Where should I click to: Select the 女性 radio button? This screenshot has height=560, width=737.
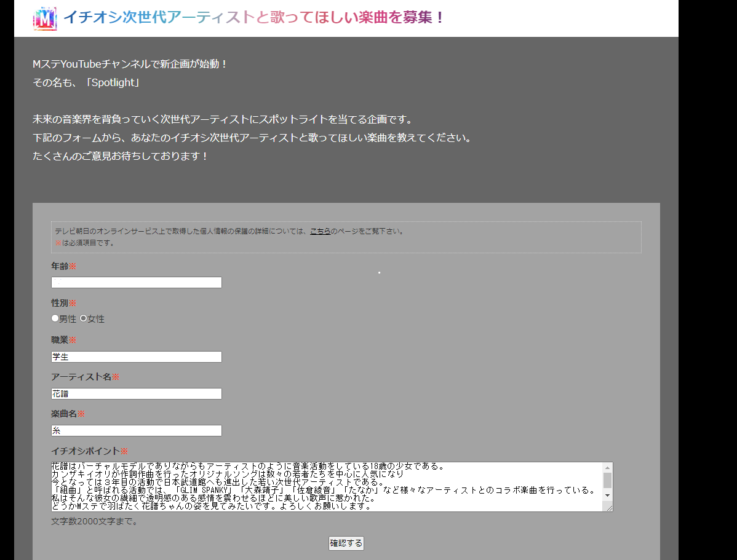[x=83, y=318]
